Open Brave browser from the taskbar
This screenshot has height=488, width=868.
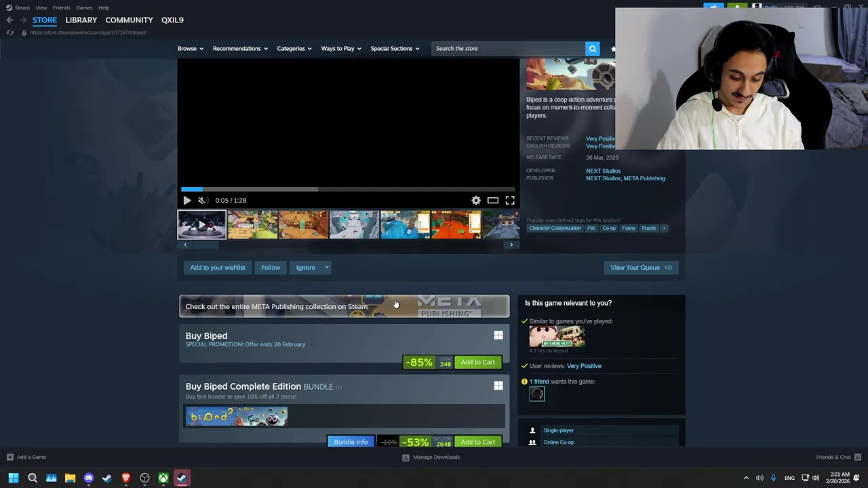pos(125,478)
